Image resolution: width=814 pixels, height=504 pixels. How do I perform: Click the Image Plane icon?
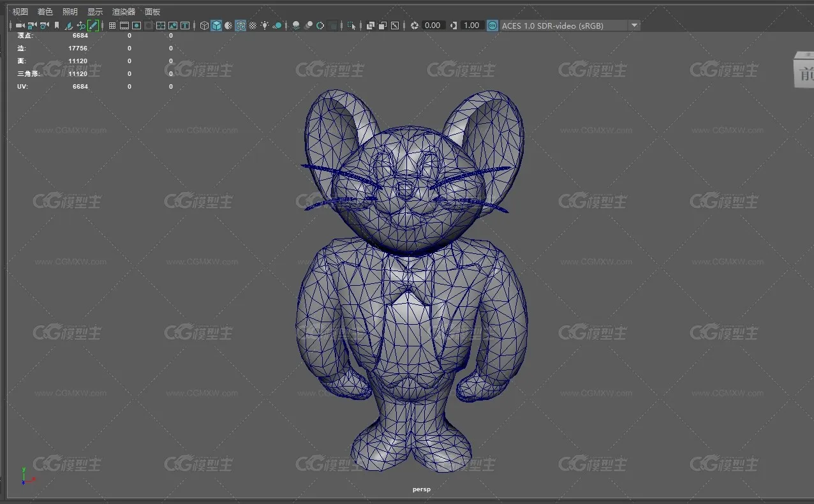[x=69, y=26]
